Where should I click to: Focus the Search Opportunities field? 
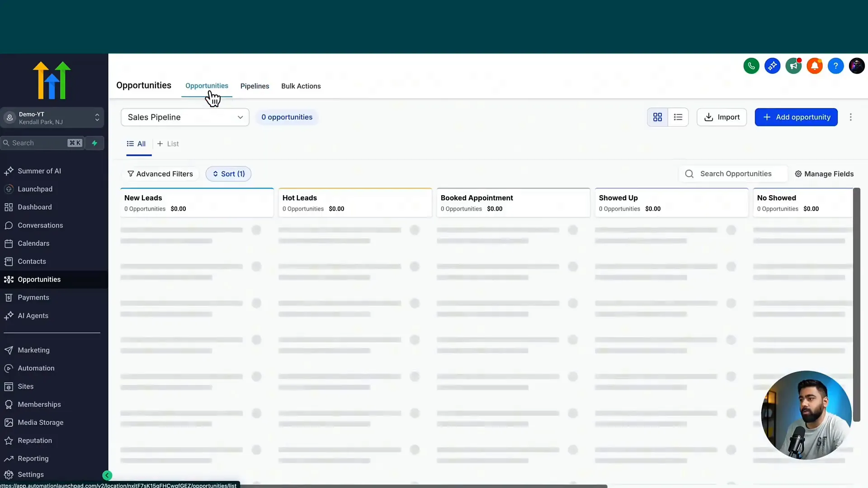coord(732,174)
